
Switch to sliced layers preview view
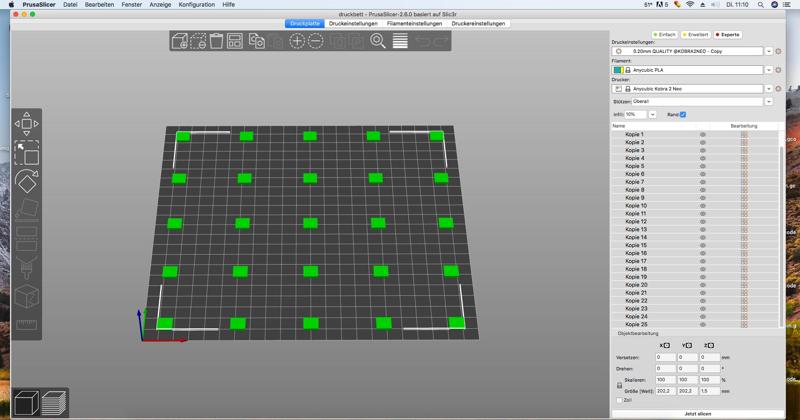pos(54,403)
